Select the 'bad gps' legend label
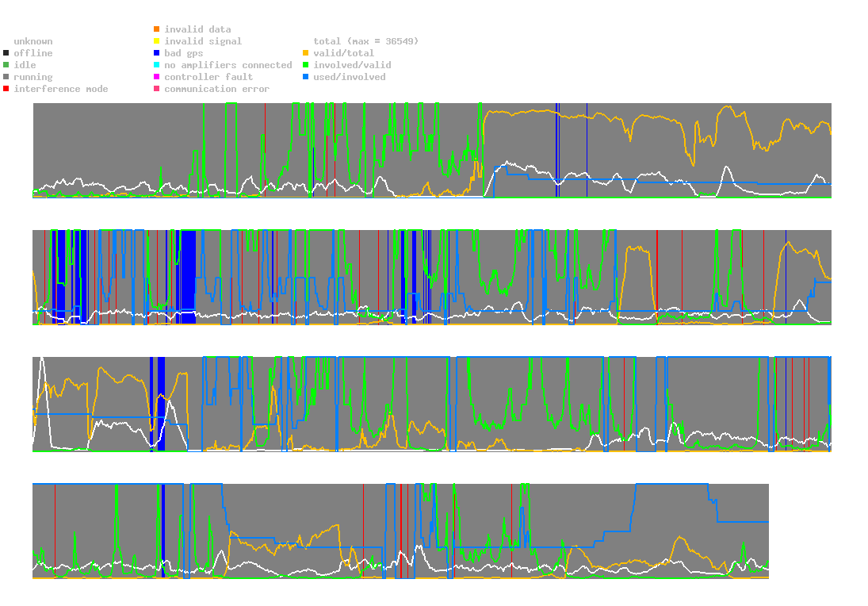 pos(184,53)
